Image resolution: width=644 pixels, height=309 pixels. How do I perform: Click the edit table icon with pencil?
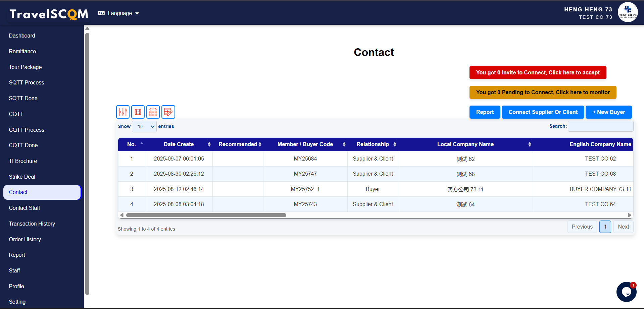point(168,112)
